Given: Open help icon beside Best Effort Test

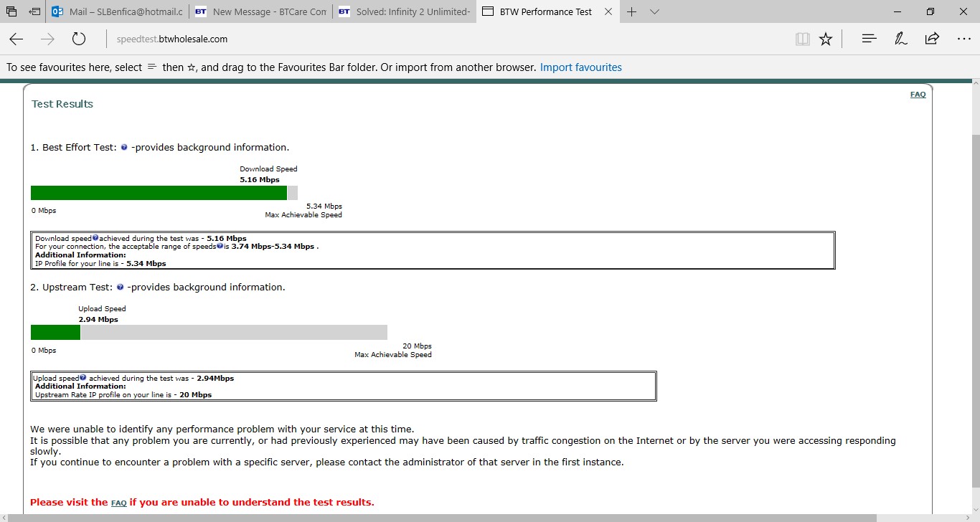Looking at the screenshot, I should tap(123, 147).
